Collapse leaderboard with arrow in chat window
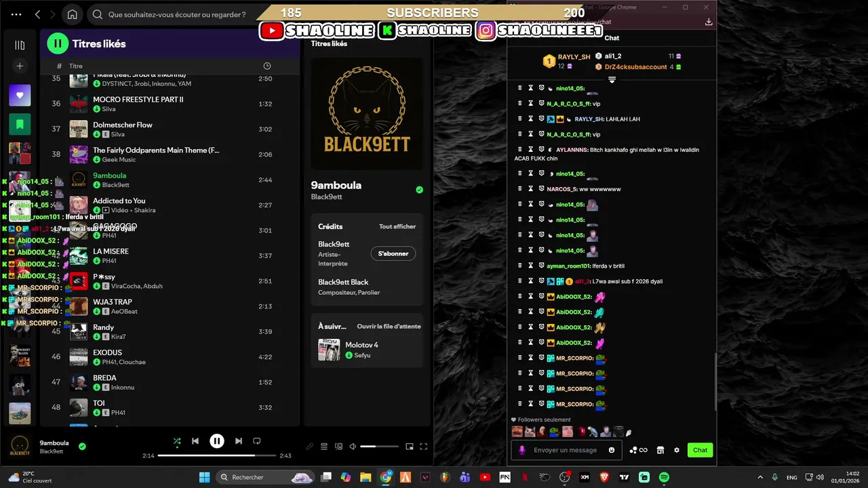Image resolution: width=868 pixels, height=488 pixels. tap(612, 80)
